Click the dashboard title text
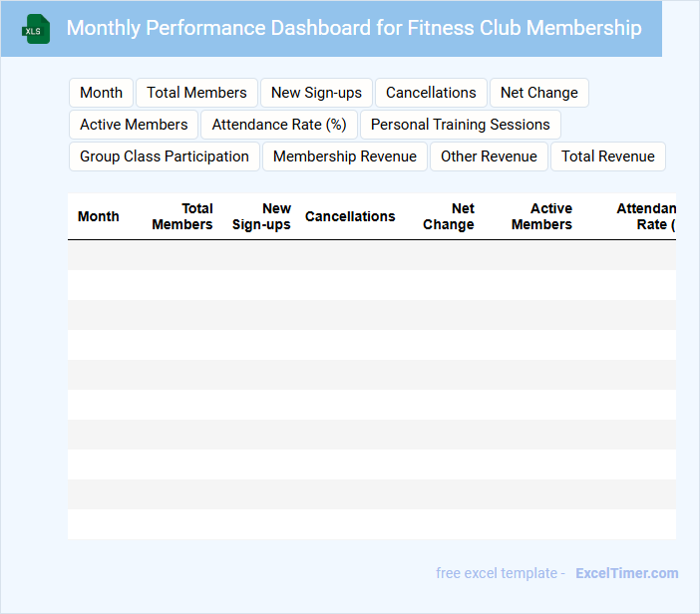This screenshot has height=614, width=700. [354, 28]
